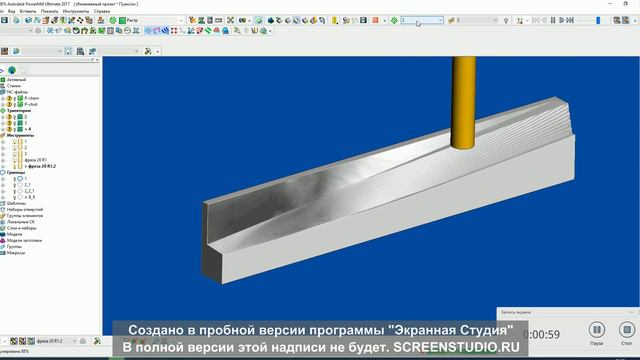
Task: Expand toolpath 2 tree node
Action: 3,117
